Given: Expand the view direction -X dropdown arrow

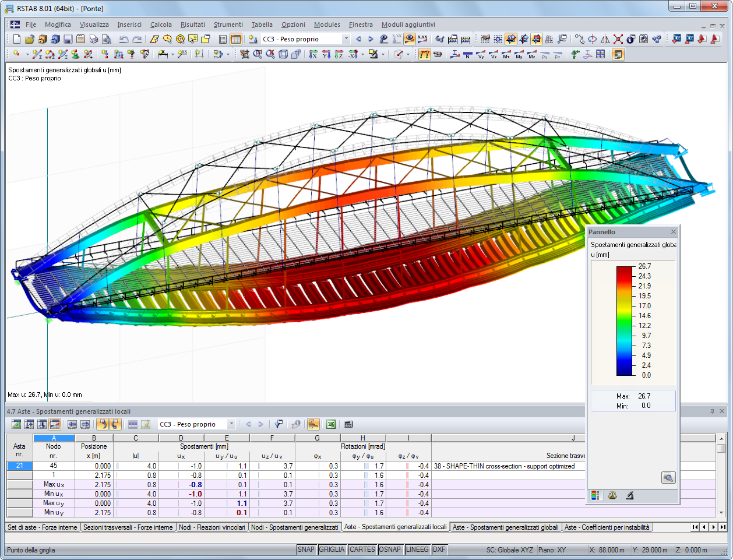Looking at the screenshot, I should tap(362, 54).
